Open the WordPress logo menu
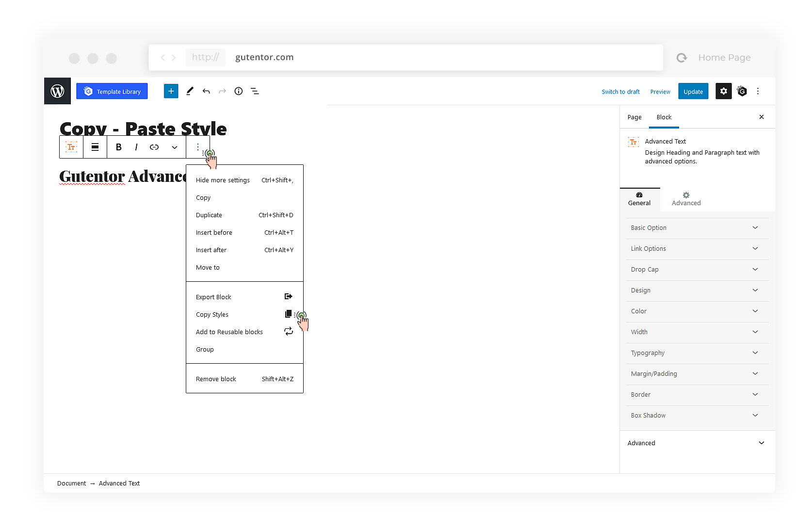 click(x=57, y=91)
